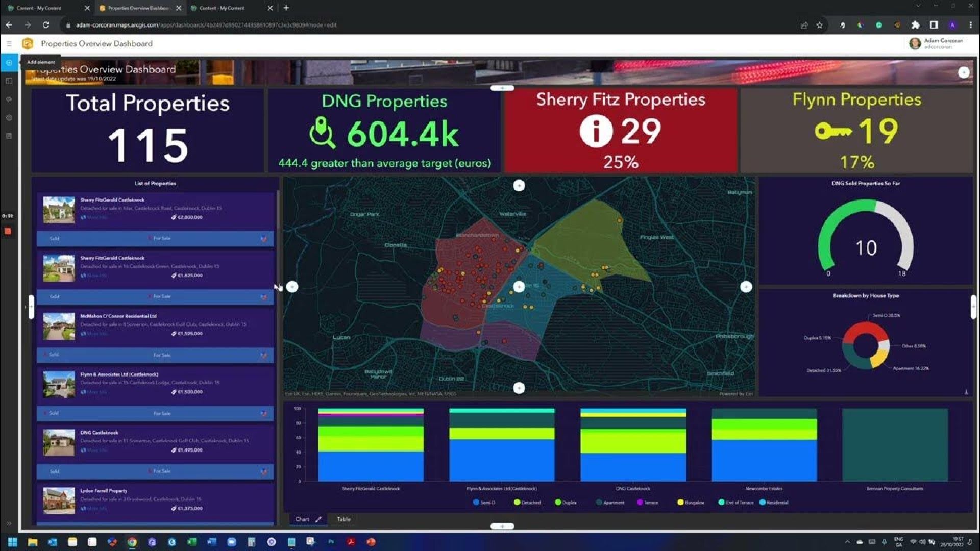Image resolution: width=980 pixels, height=551 pixels.
Task: Click the plus handle at map center
Action: 519,287
